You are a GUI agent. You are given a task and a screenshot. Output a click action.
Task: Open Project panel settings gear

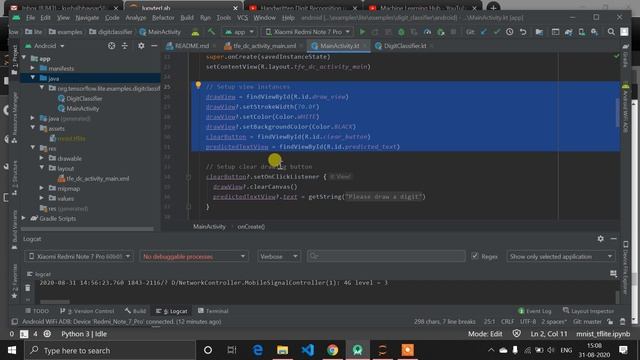point(141,46)
